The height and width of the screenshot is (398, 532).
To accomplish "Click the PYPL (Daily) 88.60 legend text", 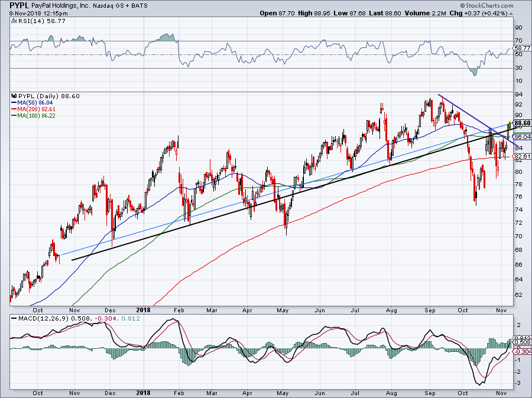I will pos(49,96).
